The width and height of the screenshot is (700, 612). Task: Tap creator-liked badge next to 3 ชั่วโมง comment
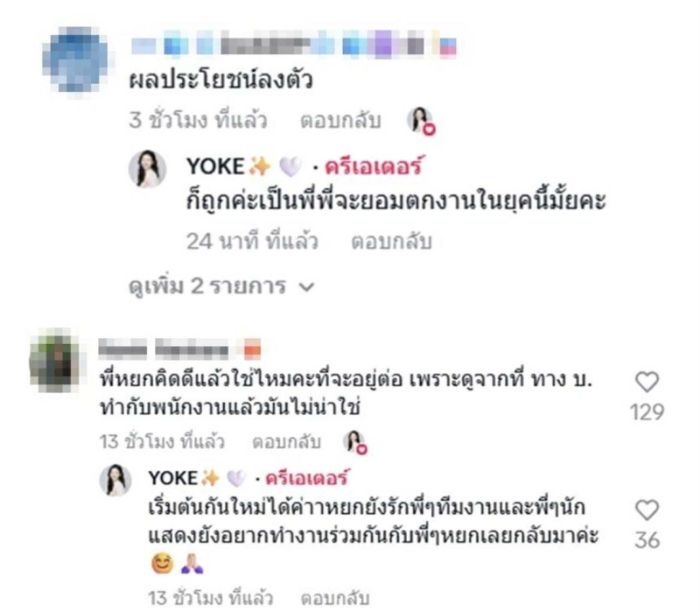click(422, 121)
